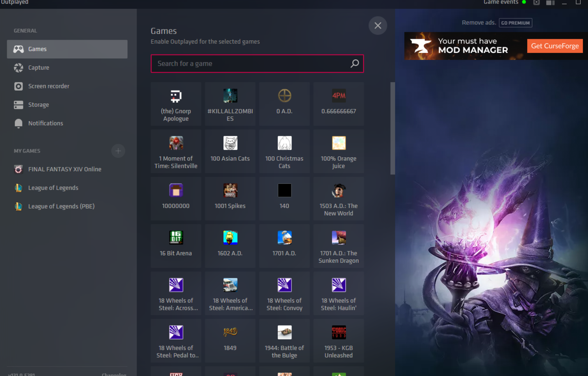
Task: Click the Go Premium button
Action: (515, 23)
